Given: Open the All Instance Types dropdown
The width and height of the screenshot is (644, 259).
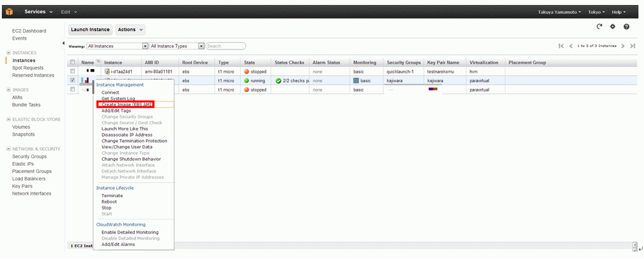Looking at the screenshot, I should click(176, 46).
